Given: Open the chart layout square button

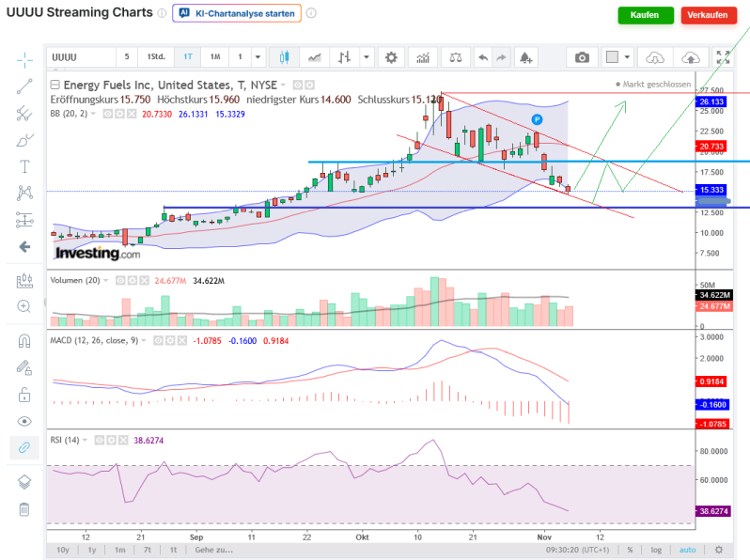Looking at the screenshot, I should pos(612,57).
